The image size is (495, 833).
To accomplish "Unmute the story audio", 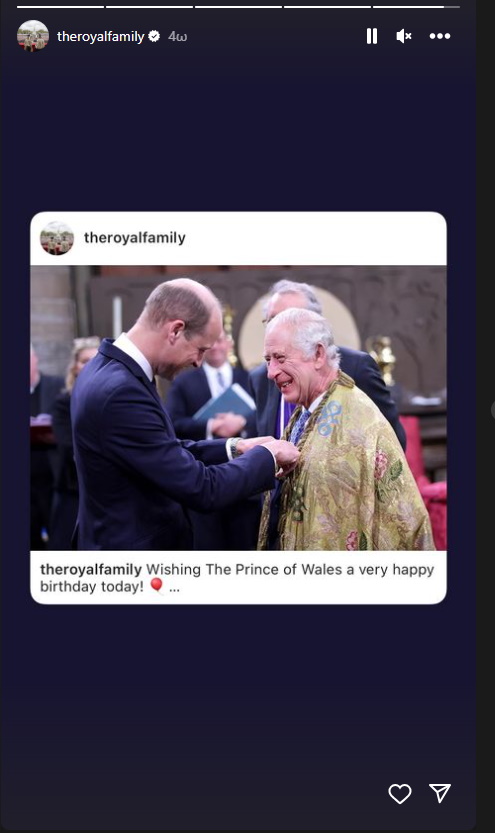I will (x=404, y=36).
